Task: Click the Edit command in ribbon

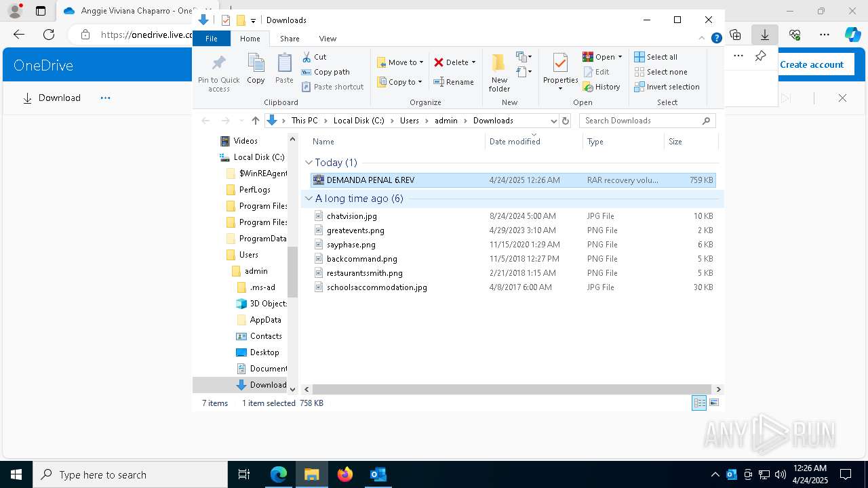Action: (x=596, y=72)
